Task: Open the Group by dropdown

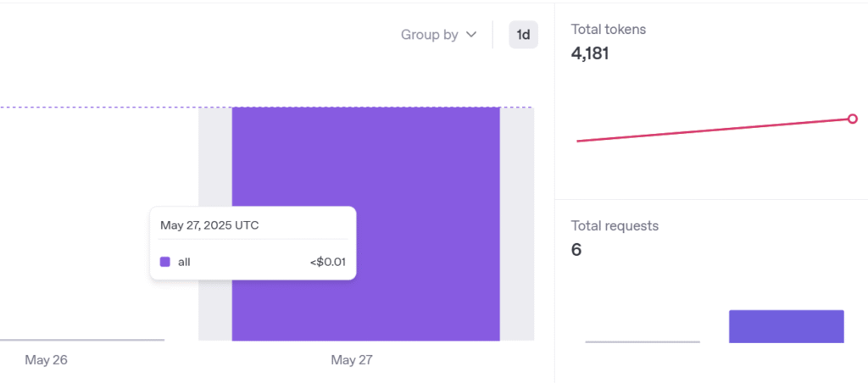Action: [430, 35]
